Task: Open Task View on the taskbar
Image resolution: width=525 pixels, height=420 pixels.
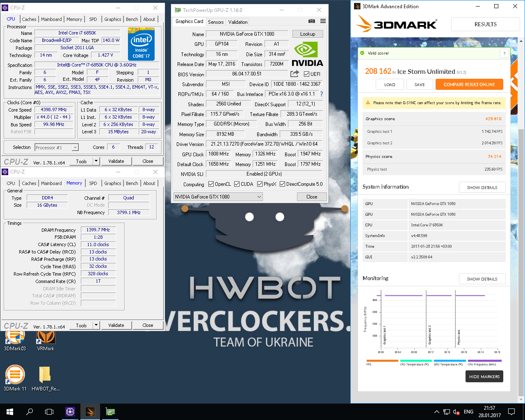Action: [49, 412]
